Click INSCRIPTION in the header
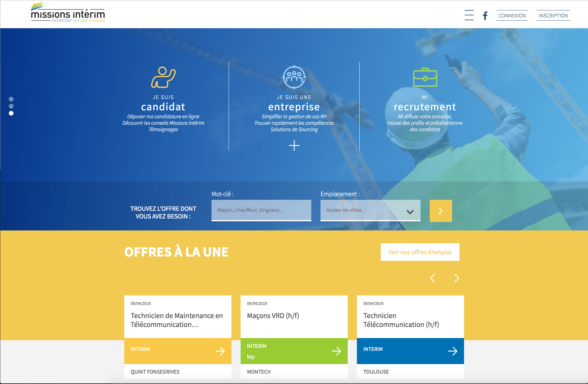 (553, 16)
